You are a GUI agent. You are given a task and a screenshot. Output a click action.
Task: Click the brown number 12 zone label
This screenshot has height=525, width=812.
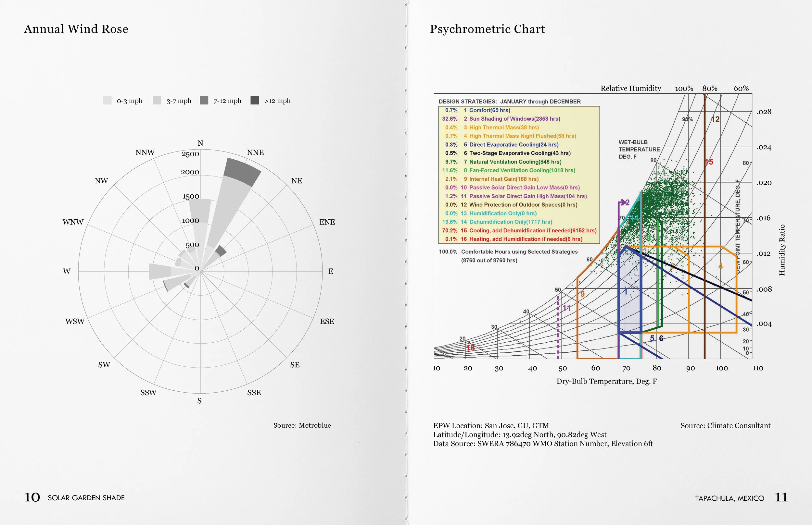pyautogui.click(x=715, y=119)
